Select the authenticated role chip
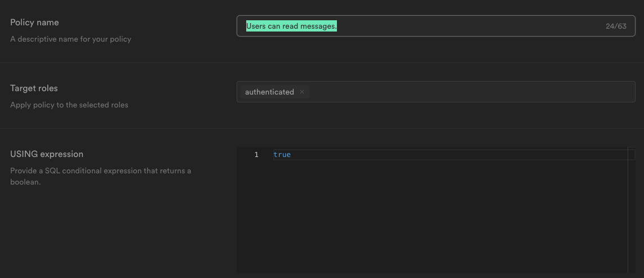Screen dimensions: 644x278 click(x=269, y=92)
